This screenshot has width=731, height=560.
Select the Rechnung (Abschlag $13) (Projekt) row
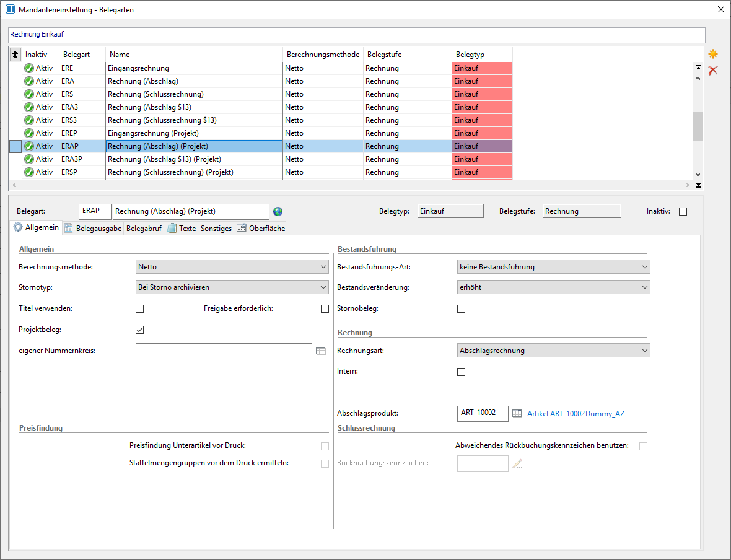(261, 159)
